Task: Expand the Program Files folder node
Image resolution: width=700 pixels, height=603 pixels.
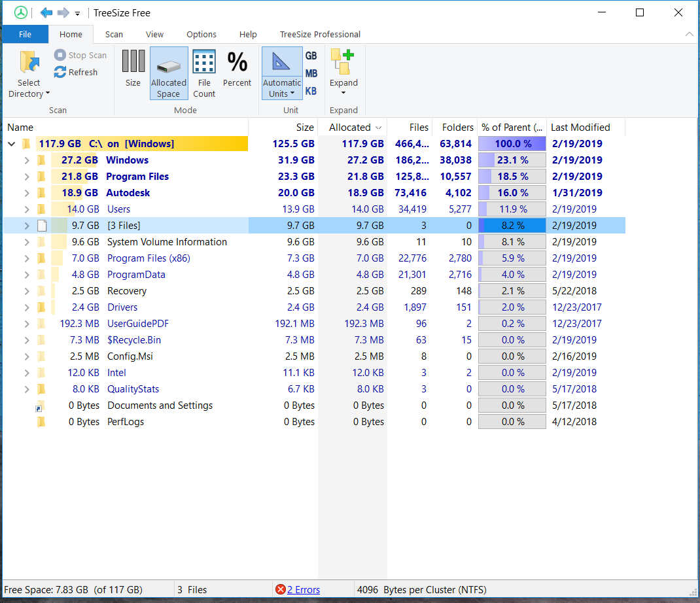Action: pyautogui.click(x=27, y=177)
